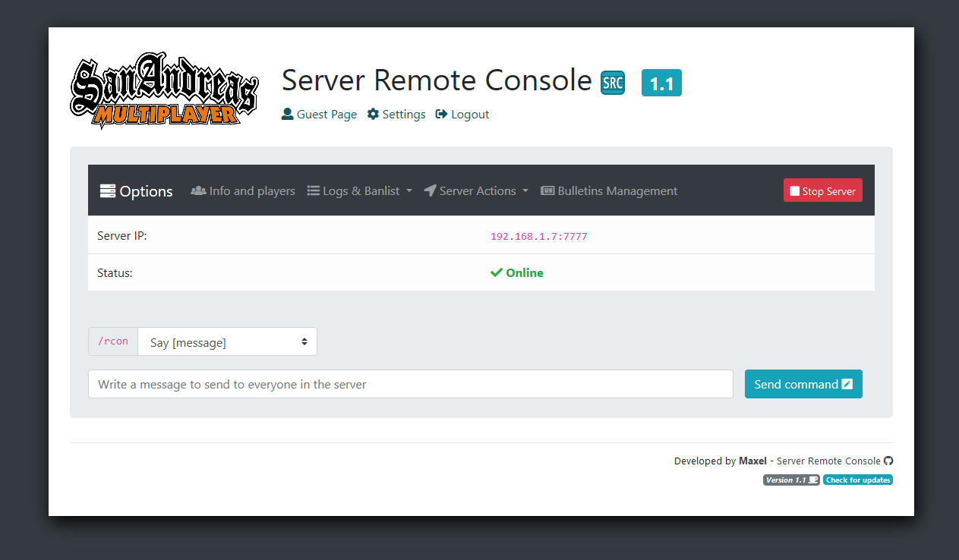Click the Version 1.1 footer badge
Image resolution: width=959 pixels, height=560 pixels.
[x=791, y=480]
